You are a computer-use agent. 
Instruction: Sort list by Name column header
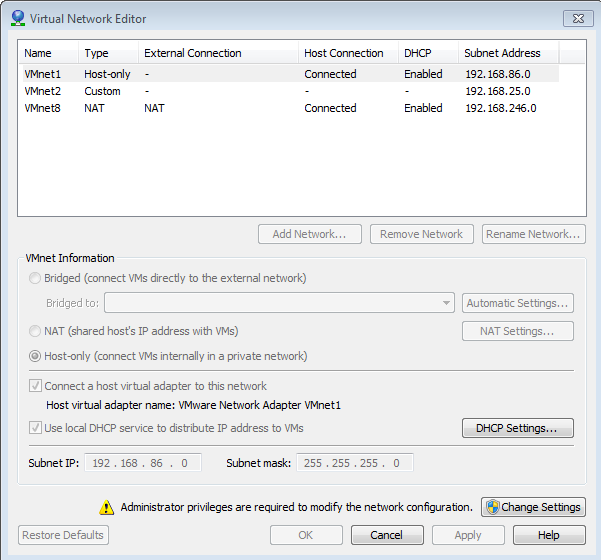point(38,53)
